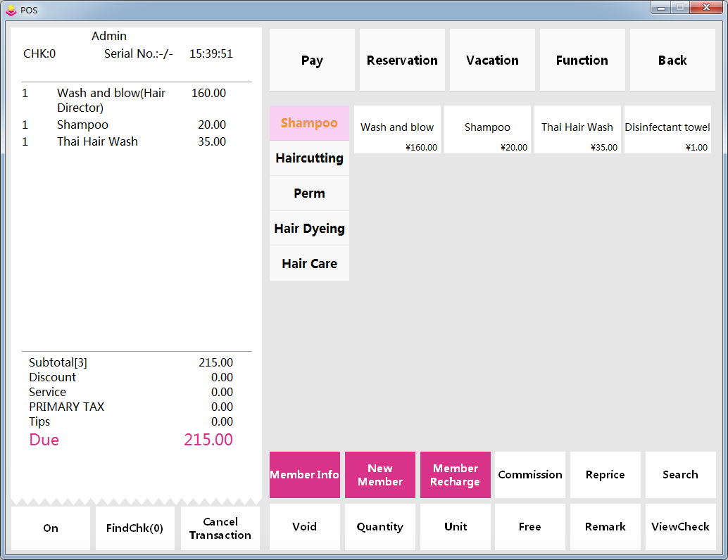Open the Perm service category
Screen dimensions: 728x560
point(309,193)
